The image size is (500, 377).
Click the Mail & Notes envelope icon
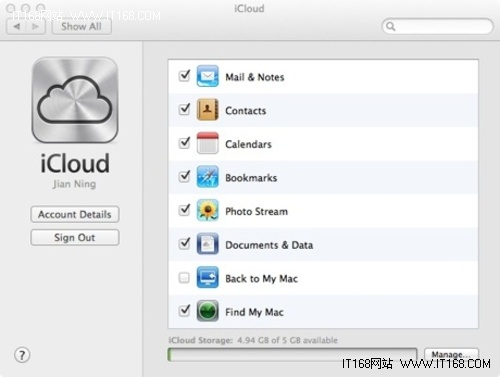(207, 76)
